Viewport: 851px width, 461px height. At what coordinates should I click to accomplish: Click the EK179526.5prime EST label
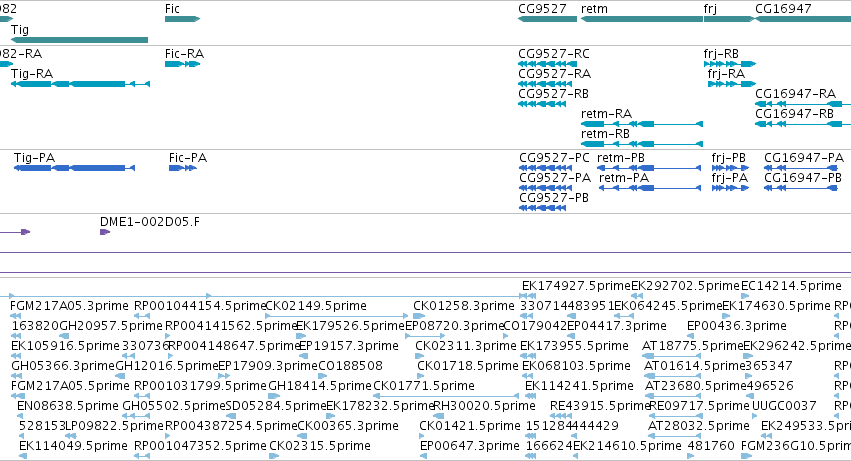tap(351, 326)
